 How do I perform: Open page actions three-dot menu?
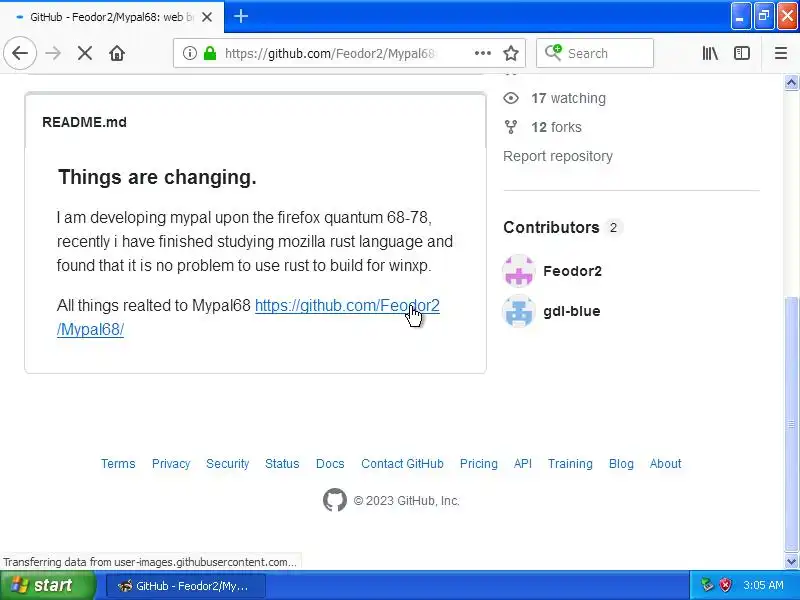[483, 53]
